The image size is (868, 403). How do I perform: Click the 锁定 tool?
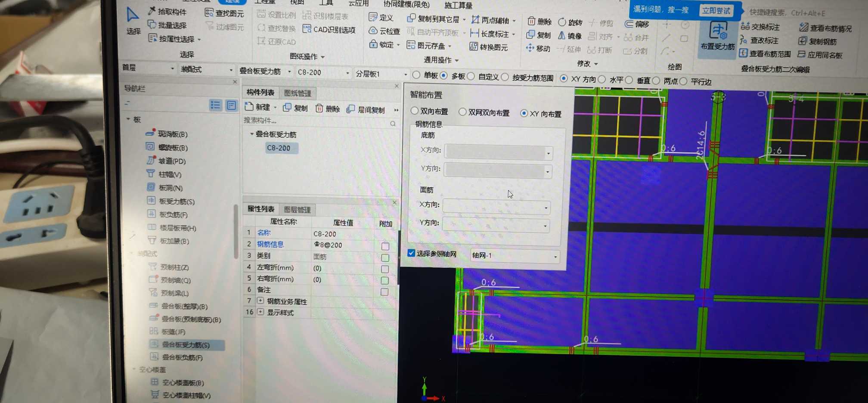click(x=384, y=44)
